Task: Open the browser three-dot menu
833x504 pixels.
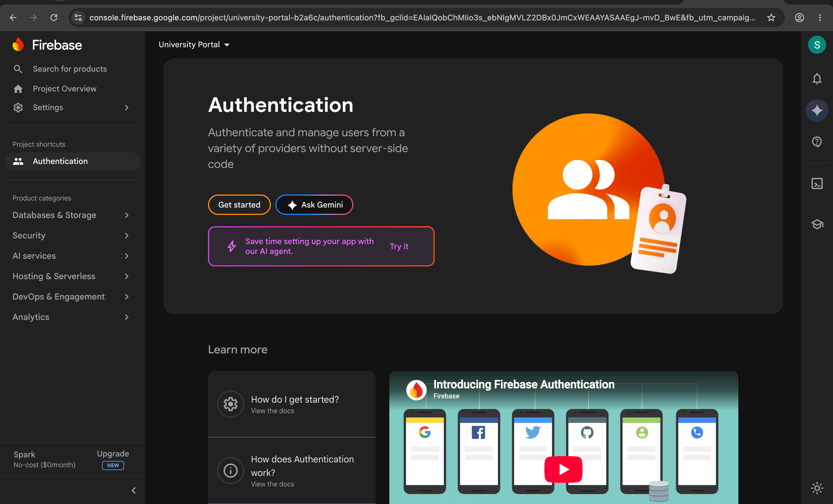Action: point(820,18)
